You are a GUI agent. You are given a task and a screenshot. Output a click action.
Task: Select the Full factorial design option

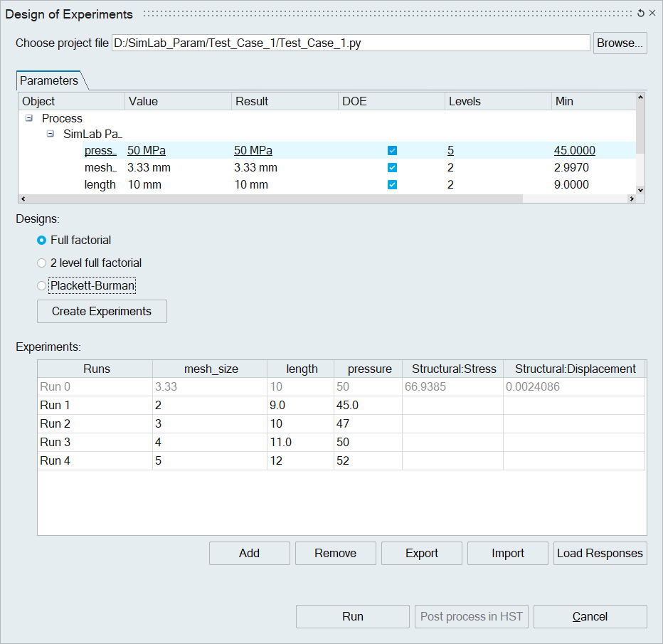pyautogui.click(x=42, y=241)
